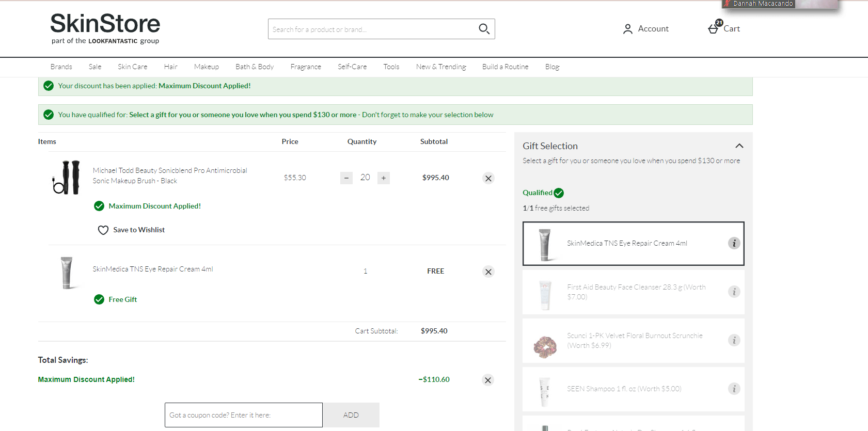Show info for First Aid Beauty Face Cleanser
The width and height of the screenshot is (868, 431).
[x=734, y=292]
